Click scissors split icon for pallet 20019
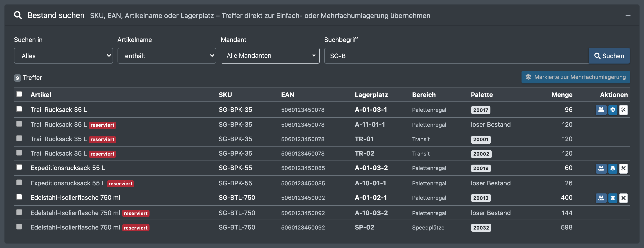 coord(623,168)
